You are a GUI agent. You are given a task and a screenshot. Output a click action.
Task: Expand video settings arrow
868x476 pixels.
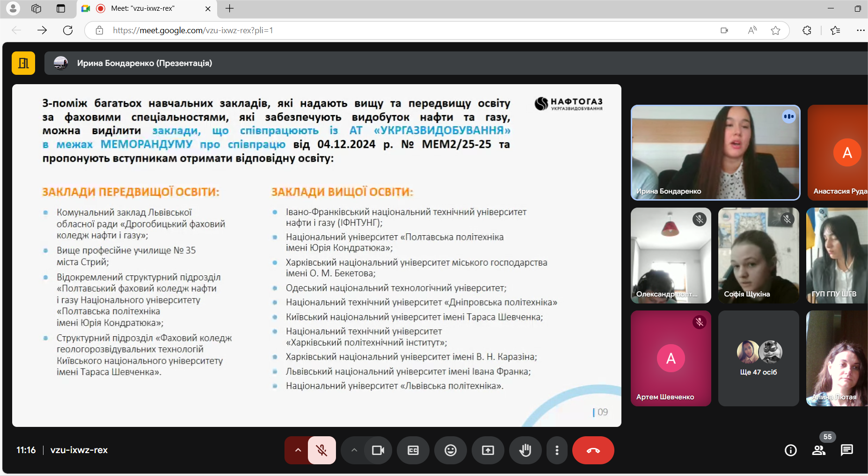click(x=354, y=450)
